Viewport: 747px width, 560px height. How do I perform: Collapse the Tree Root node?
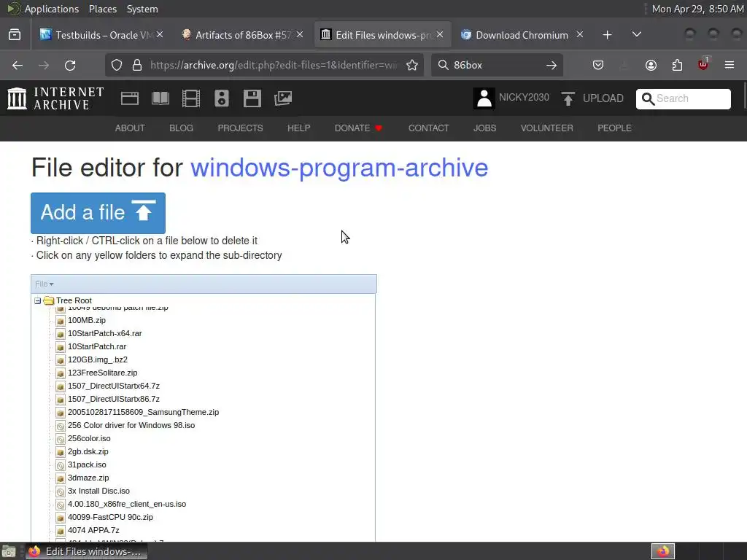point(38,301)
